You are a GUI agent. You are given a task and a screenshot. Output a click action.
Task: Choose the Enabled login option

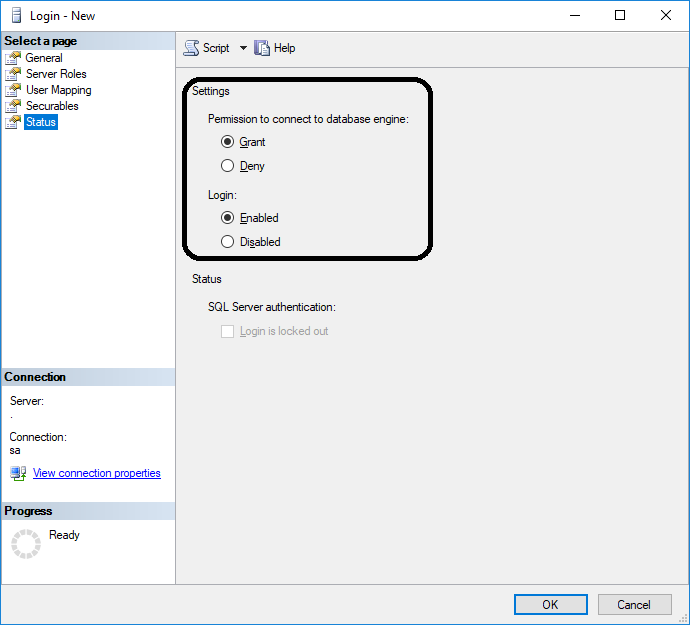click(228, 218)
